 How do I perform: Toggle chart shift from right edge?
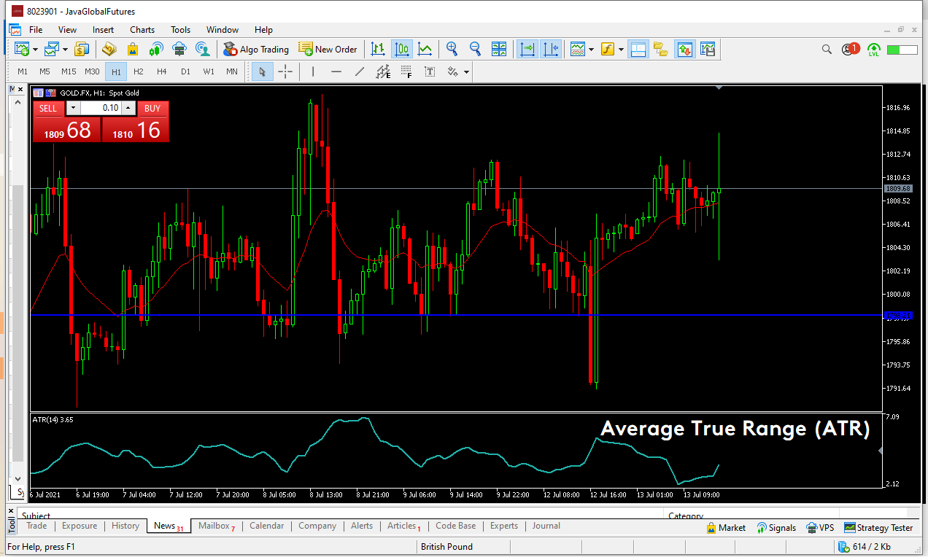click(x=551, y=49)
